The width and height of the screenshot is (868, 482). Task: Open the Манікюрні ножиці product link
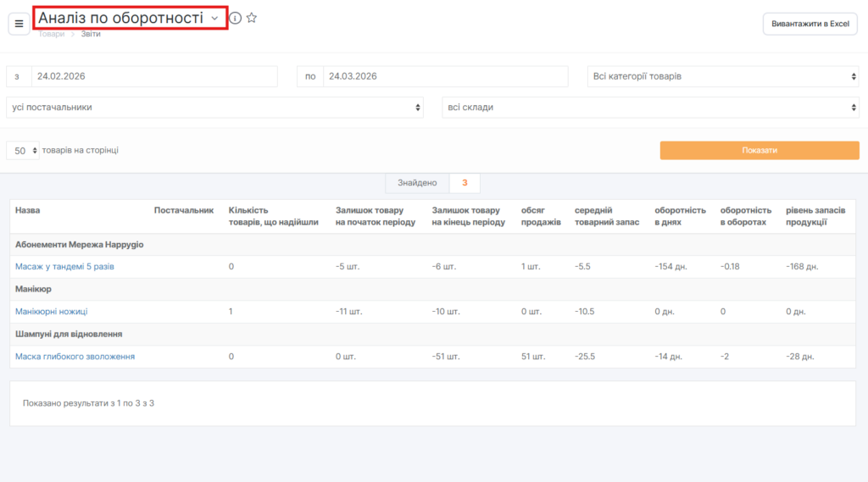(x=51, y=312)
